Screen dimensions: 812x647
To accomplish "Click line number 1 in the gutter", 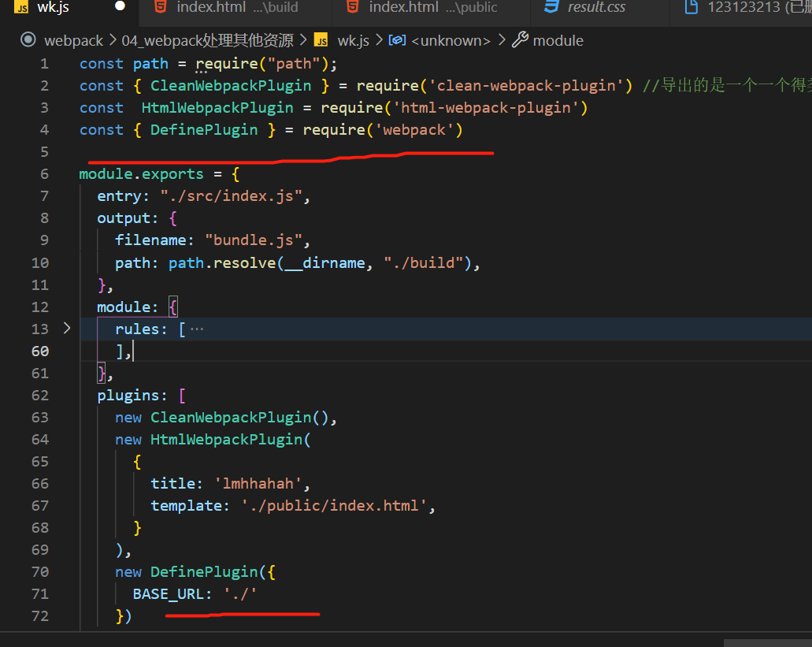I will point(45,64).
